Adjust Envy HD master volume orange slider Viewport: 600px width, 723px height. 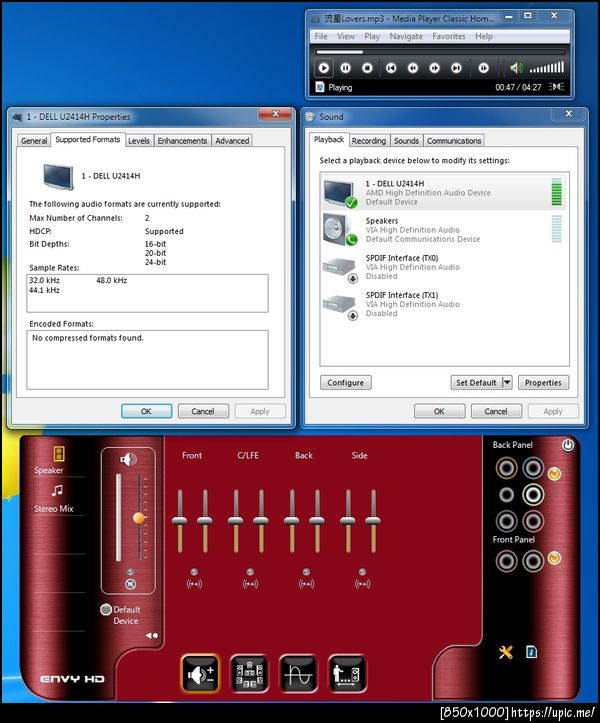coord(139,518)
